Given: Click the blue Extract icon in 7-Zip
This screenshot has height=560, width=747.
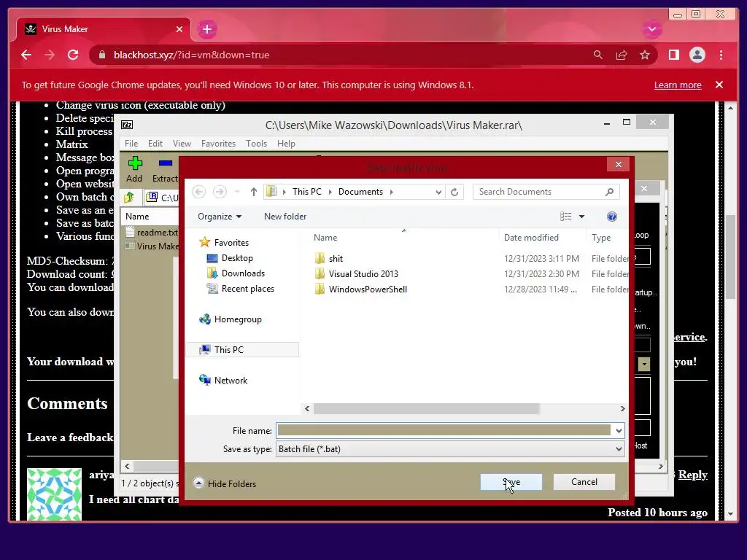Looking at the screenshot, I should (x=166, y=163).
